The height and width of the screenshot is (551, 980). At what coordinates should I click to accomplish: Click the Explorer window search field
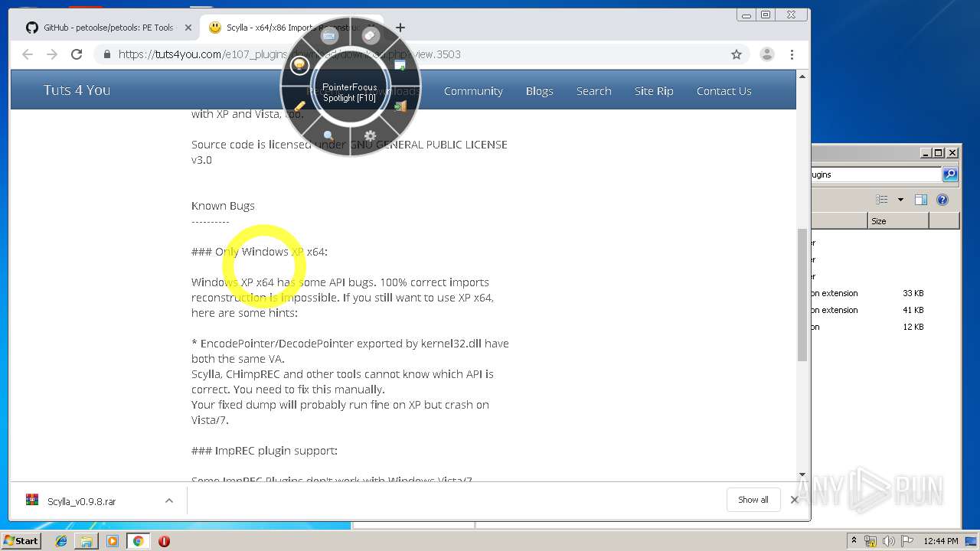point(877,174)
